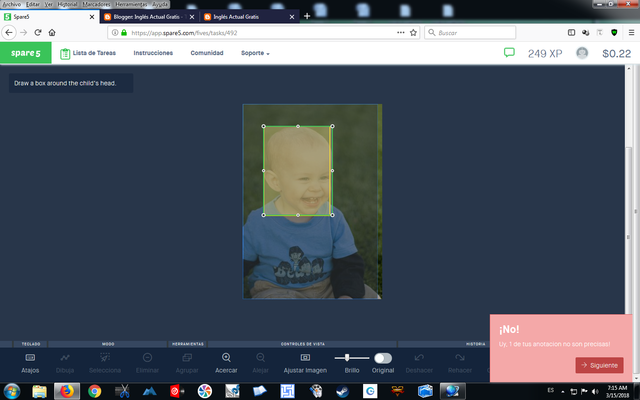Click the bottom-right handle of the box
This screenshot has height=400, width=640.
pyautogui.click(x=332, y=215)
